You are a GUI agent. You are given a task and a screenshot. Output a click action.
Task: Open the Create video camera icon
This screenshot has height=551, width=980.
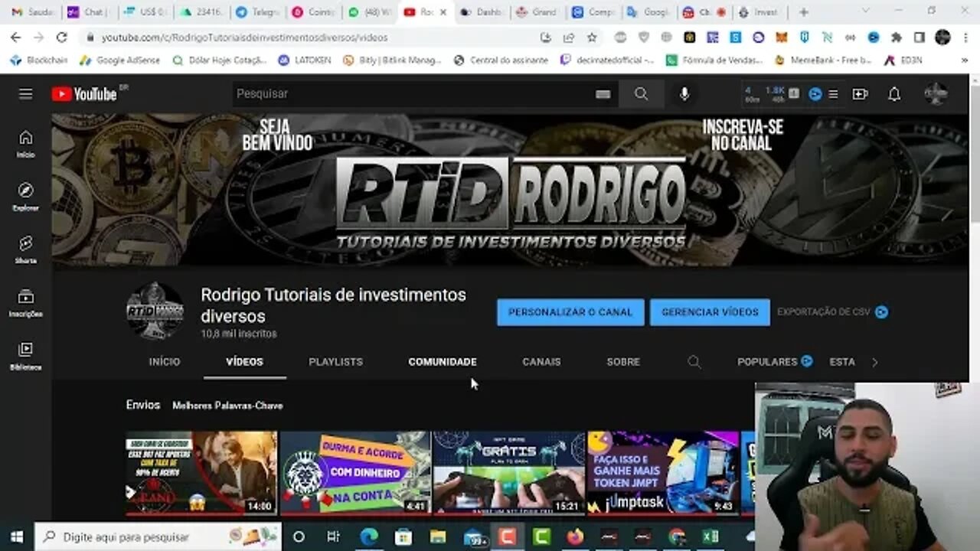[860, 94]
